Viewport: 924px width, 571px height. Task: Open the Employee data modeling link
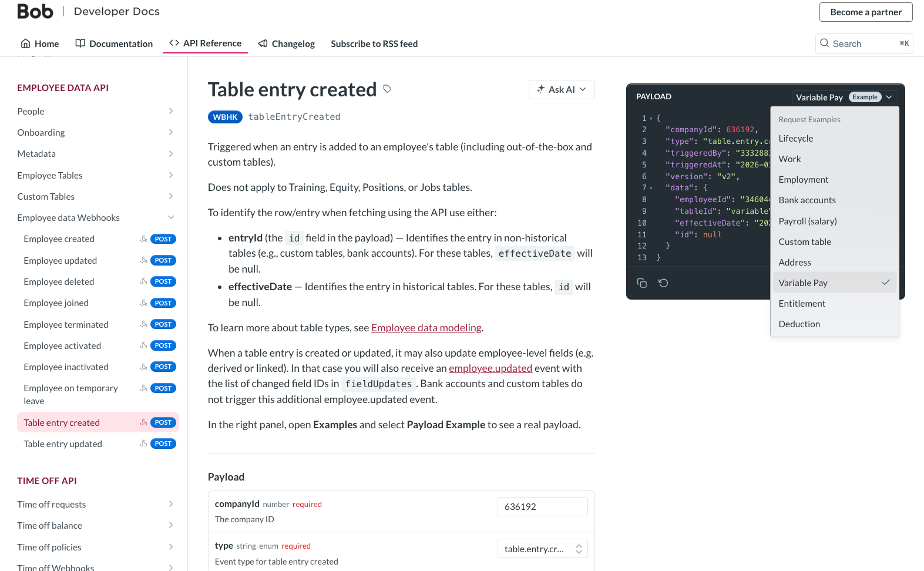426,328
